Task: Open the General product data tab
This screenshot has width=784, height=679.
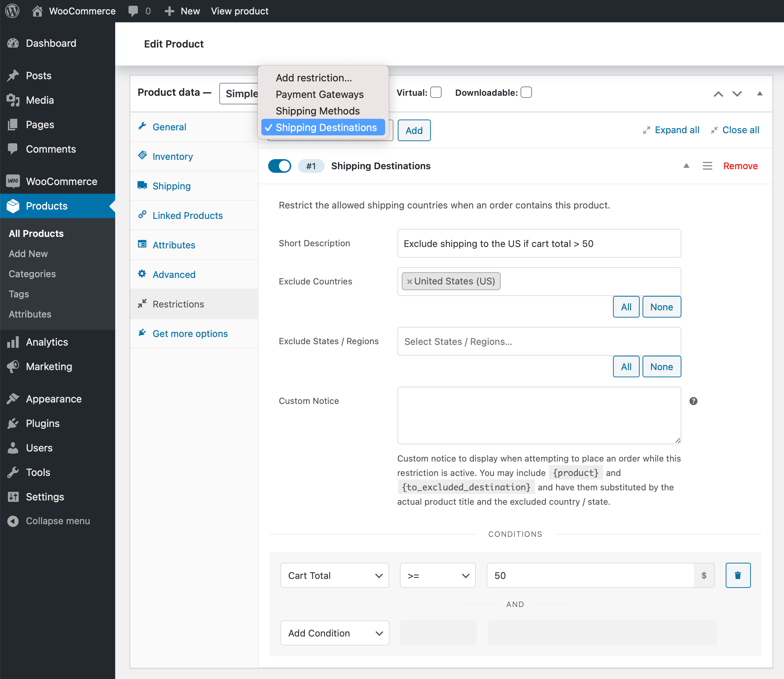Action: click(x=194, y=127)
